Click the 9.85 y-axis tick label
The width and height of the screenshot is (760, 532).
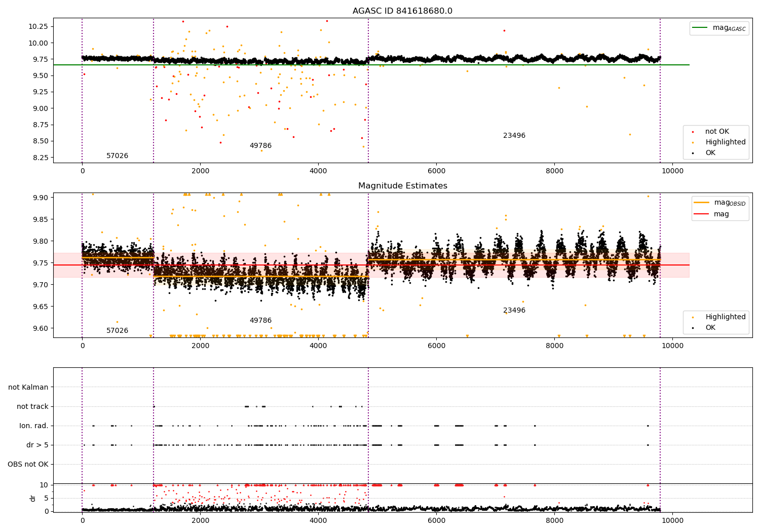[x=41, y=219]
